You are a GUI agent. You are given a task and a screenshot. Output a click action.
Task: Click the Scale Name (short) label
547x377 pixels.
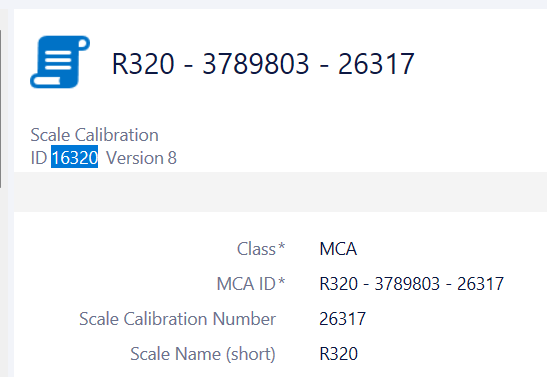pos(203,354)
